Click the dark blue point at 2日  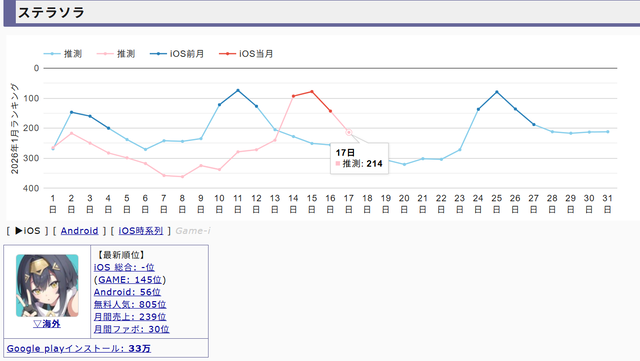(71, 112)
